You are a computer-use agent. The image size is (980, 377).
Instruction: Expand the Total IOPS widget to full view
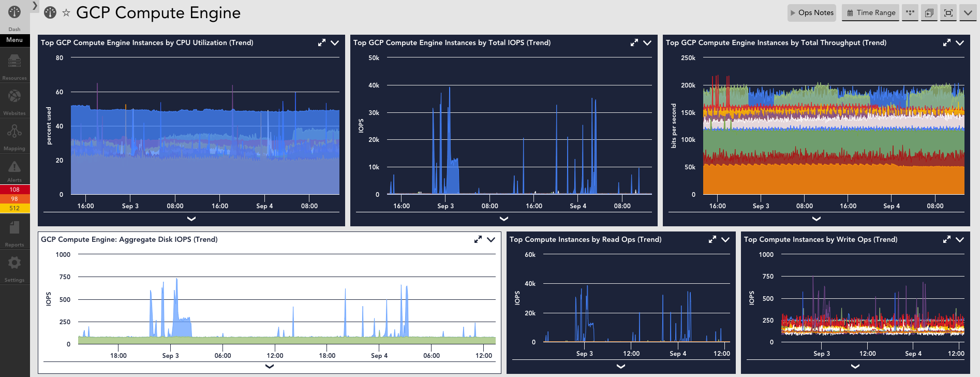(634, 42)
